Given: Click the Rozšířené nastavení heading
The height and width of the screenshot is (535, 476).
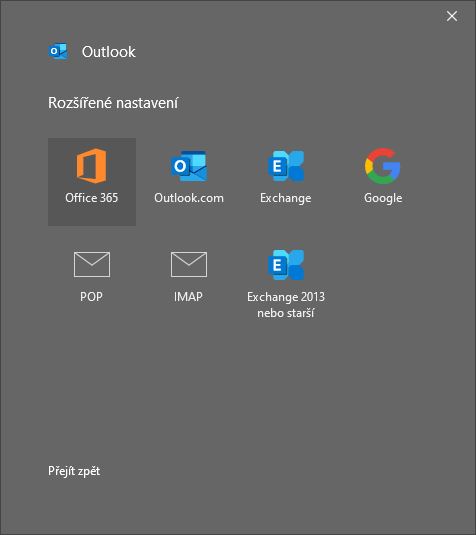Looking at the screenshot, I should coord(113,103).
